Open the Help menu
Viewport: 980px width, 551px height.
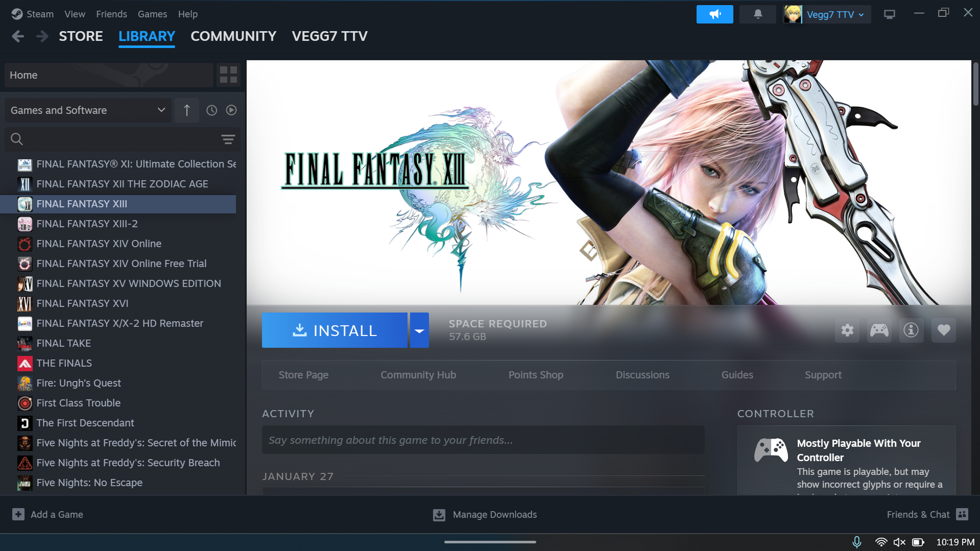[188, 14]
